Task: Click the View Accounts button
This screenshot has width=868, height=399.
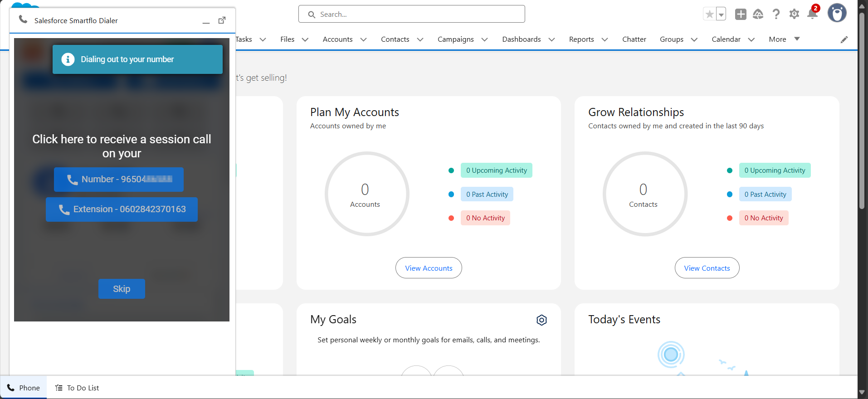Action: [429, 268]
